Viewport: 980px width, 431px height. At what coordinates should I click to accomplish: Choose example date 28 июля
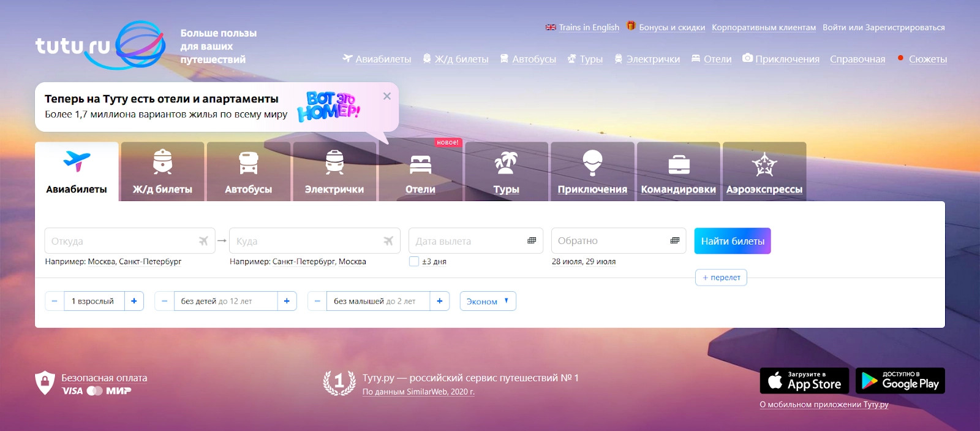[x=567, y=261]
